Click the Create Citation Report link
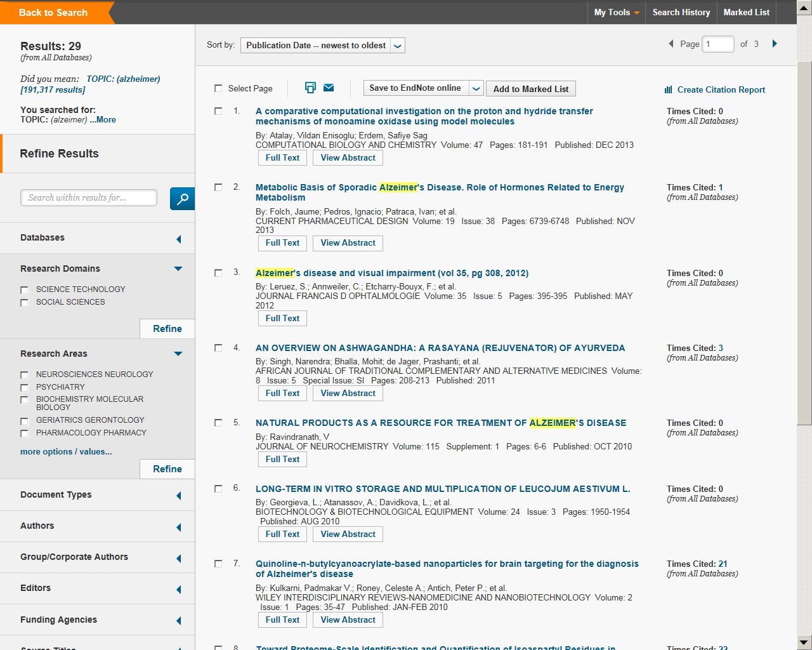 click(721, 90)
